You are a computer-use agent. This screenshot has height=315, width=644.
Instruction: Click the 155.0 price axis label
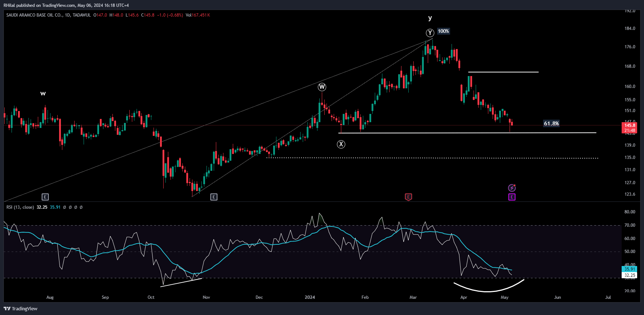630,100
